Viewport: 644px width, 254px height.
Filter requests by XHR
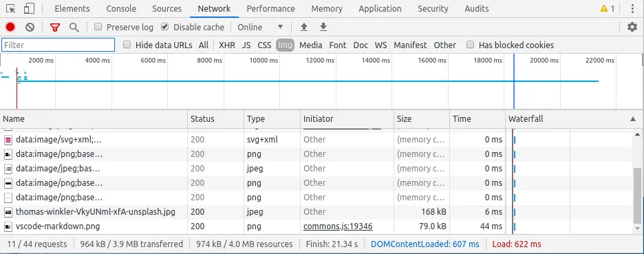pos(227,45)
